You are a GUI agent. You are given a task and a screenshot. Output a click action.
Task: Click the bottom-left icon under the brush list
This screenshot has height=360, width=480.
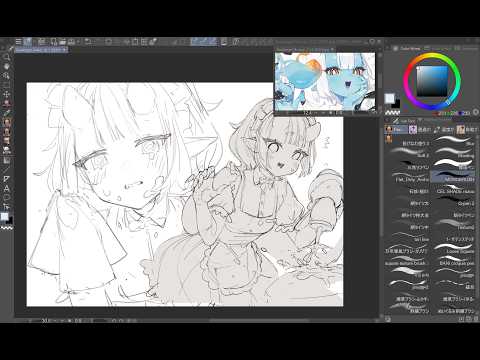pyautogui.click(x=388, y=319)
